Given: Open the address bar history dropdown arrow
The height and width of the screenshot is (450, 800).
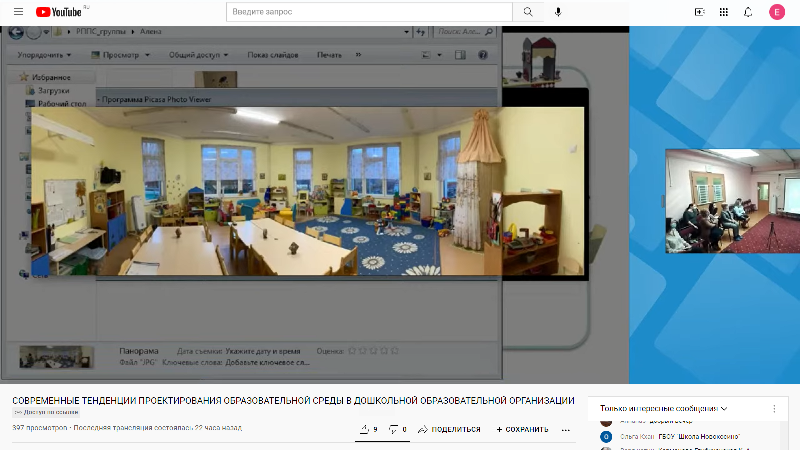Looking at the screenshot, I should (406, 32).
